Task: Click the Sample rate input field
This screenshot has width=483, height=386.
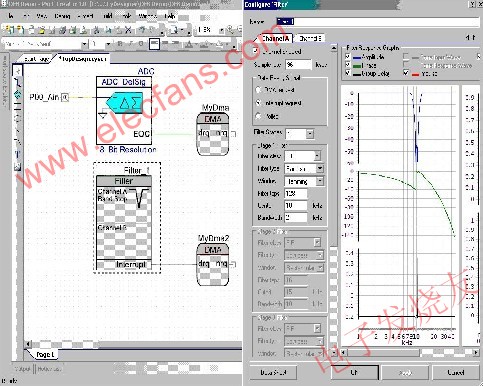Action: [298, 65]
